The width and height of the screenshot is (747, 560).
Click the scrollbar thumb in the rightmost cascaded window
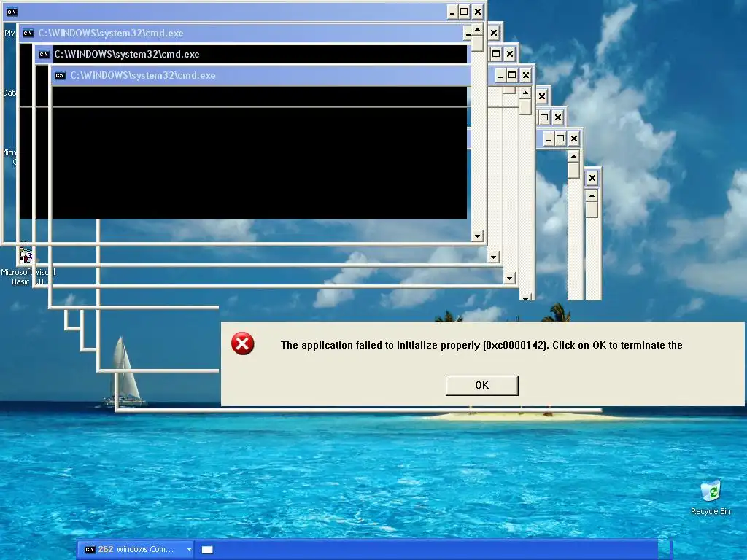[x=592, y=210]
